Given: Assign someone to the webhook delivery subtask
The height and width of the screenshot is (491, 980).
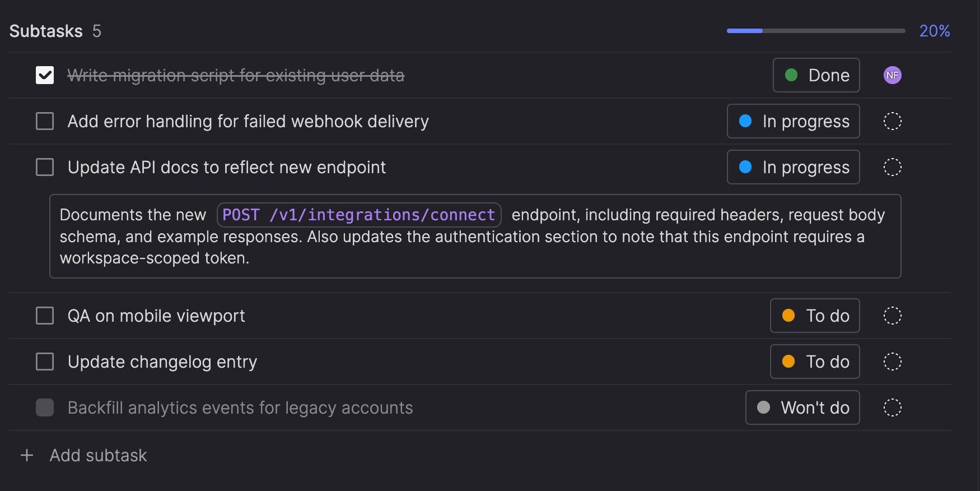Looking at the screenshot, I should tap(892, 121).
